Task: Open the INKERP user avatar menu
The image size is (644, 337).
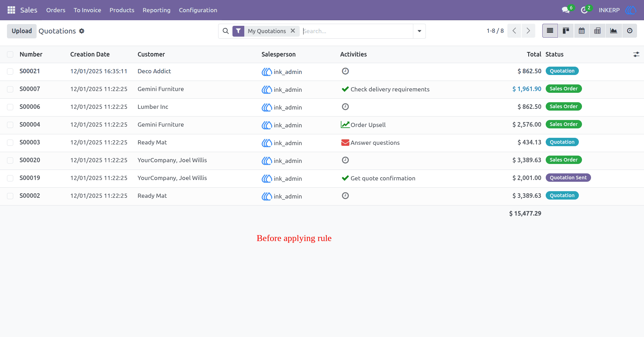Action: coord(631,10)
